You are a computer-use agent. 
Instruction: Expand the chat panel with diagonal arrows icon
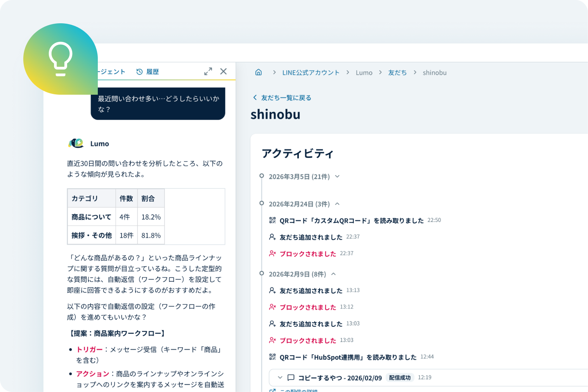point(208,71)
